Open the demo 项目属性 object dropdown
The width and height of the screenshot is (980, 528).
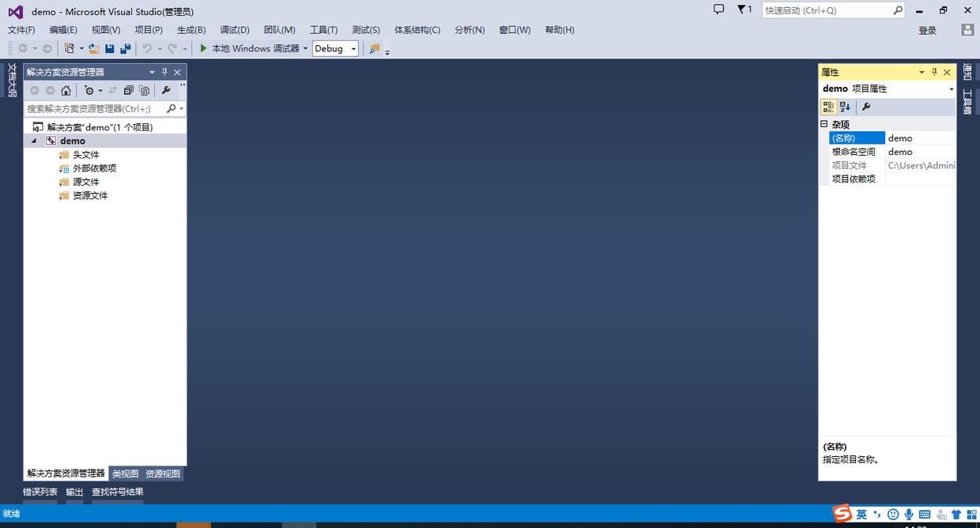(x=951, y=89)
